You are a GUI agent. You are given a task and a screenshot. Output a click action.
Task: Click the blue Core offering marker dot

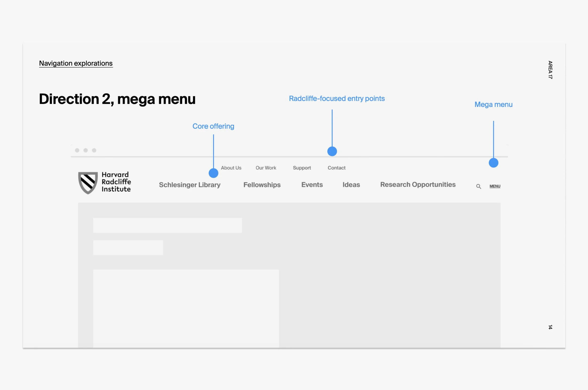pos(213,173)
